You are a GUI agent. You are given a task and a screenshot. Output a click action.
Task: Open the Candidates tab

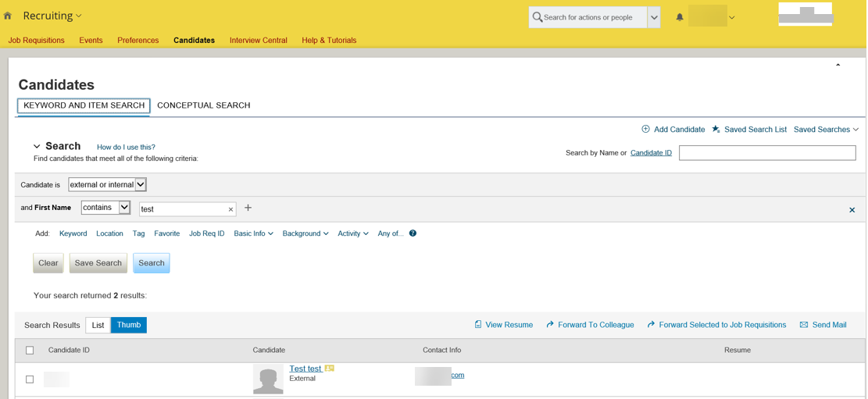194,41
